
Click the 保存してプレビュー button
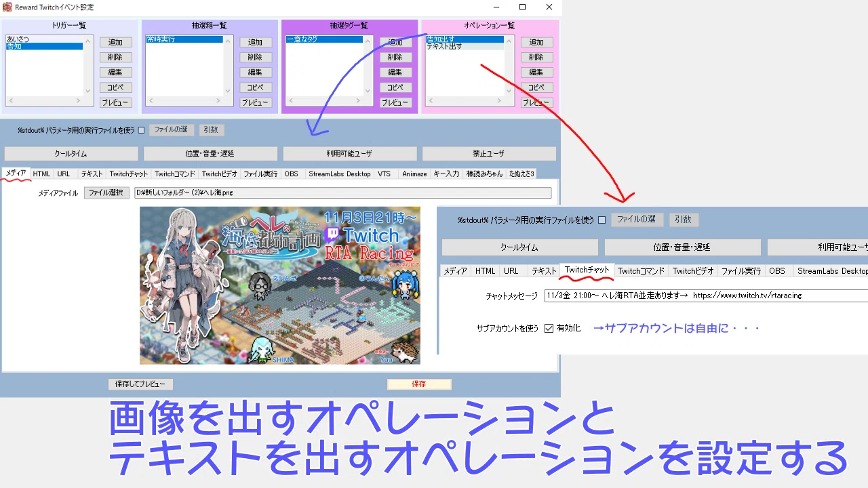click(140, 384)
